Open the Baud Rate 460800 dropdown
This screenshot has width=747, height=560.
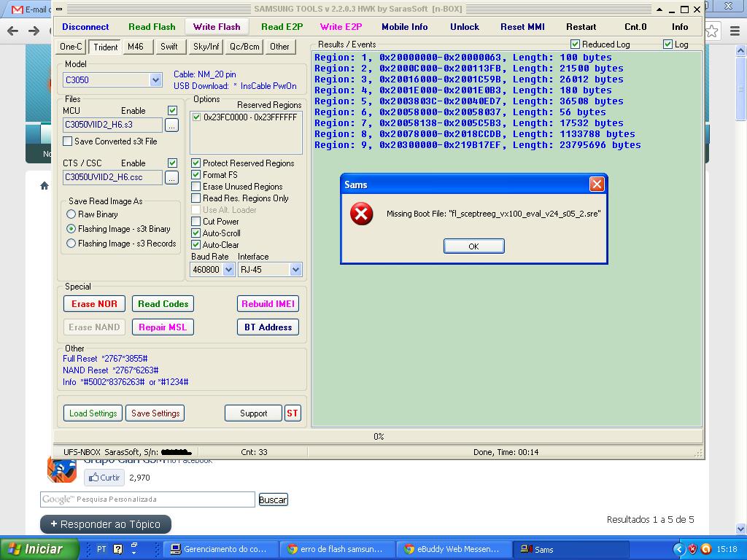[228, 270]
